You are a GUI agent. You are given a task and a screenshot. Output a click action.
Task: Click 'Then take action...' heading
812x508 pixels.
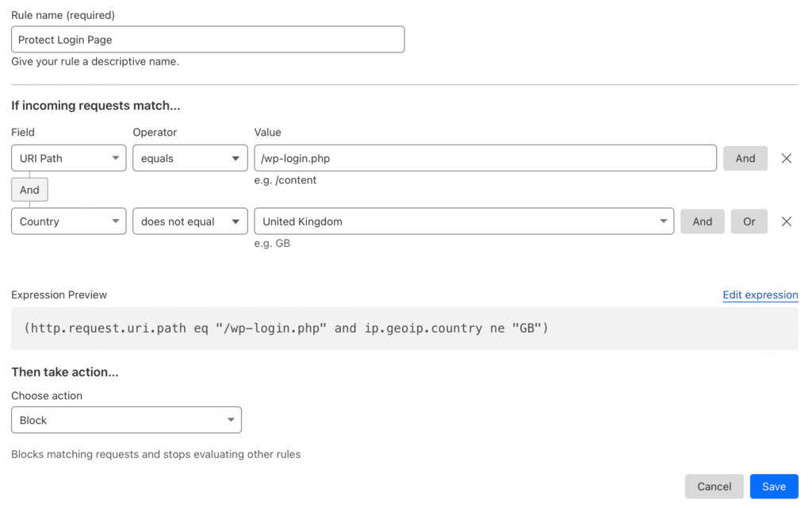click(65, 371)
